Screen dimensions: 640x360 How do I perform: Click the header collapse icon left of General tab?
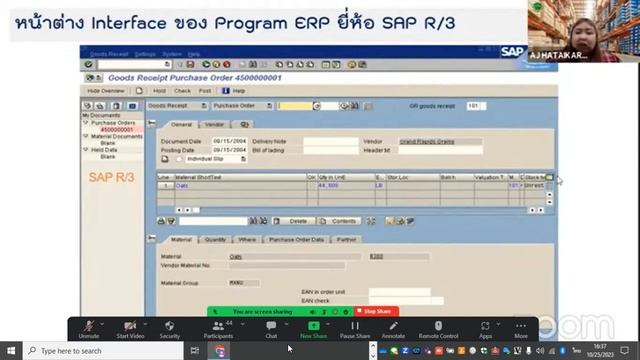point(152,123)
